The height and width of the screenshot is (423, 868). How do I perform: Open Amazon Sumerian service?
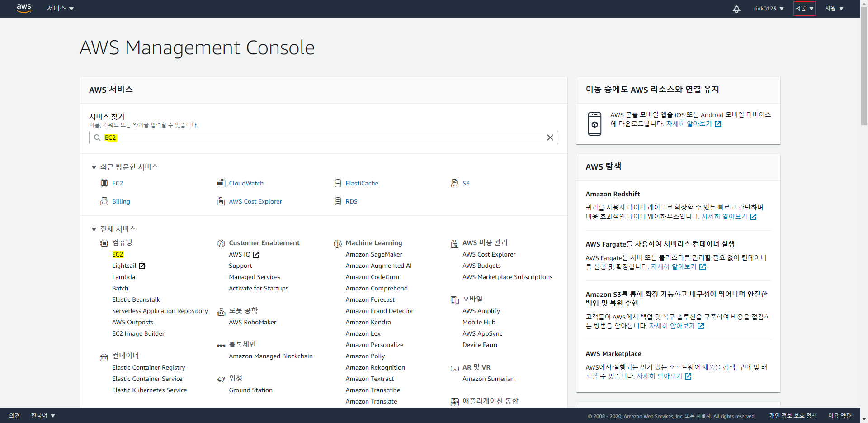(488, 379)
